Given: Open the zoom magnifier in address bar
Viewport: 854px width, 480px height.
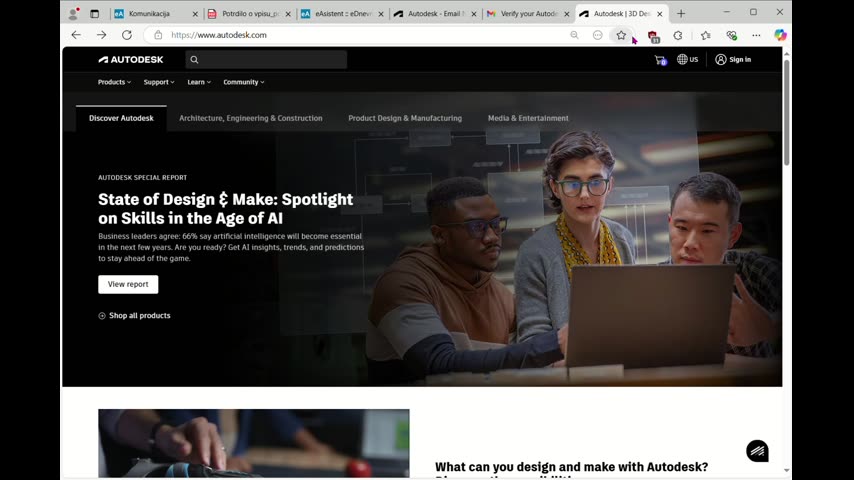Looking at the screenshot, I should tap(574, 35).
